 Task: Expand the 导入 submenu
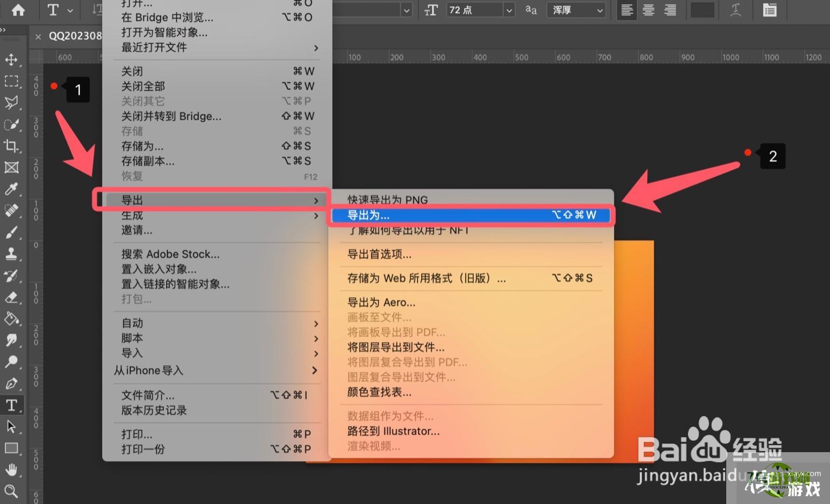(x=217, y=353)
